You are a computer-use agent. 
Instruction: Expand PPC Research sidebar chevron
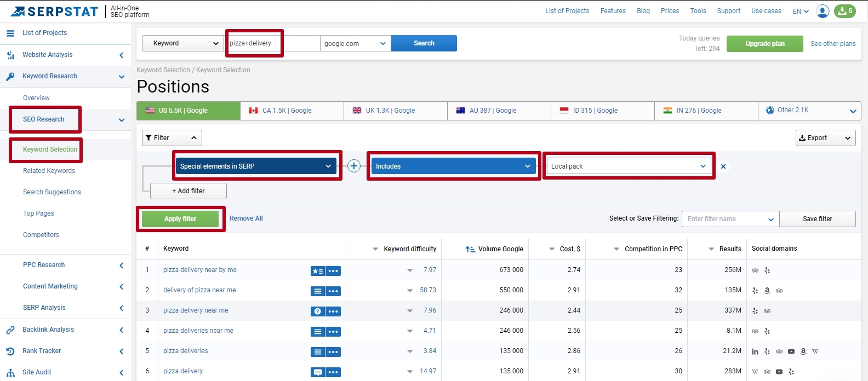[x=122, y=265]
